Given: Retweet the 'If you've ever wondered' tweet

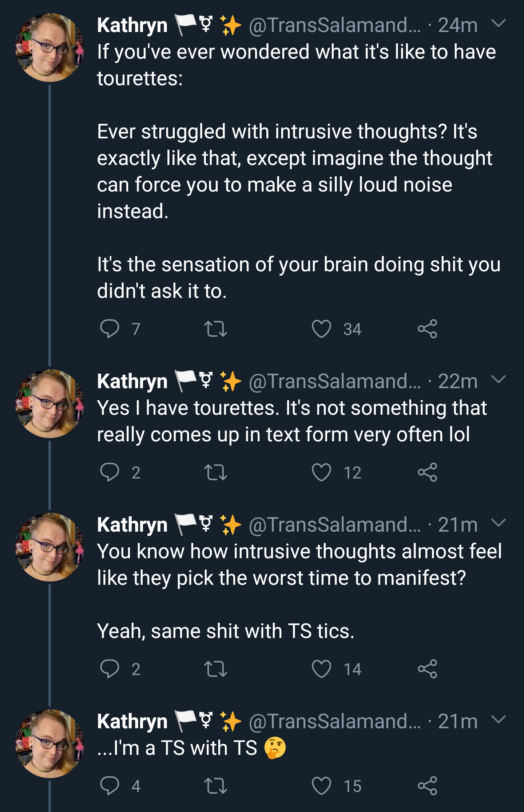Looking at the screenshot, I should point(216,329).
